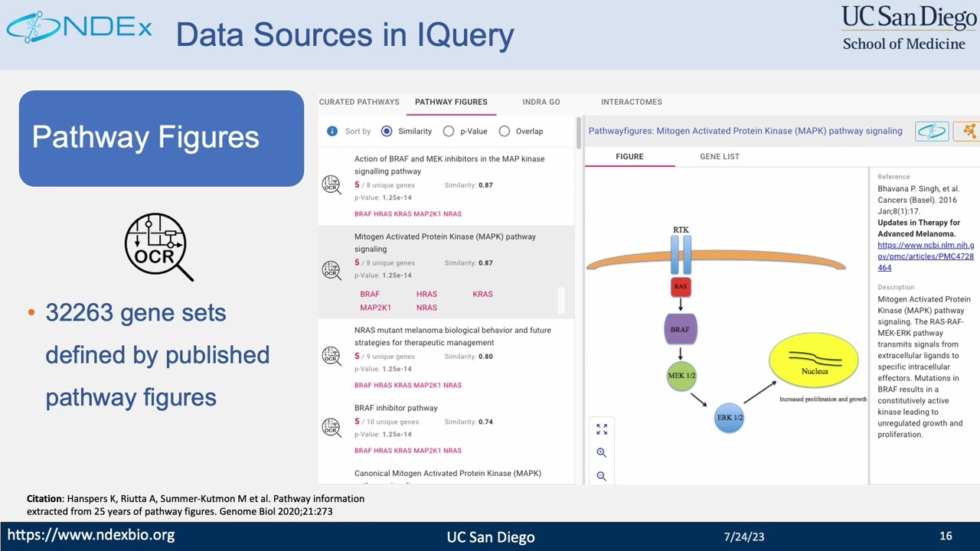Click Updates in Therapy for Advanced Melanoma title
Screen dimensions: 980x551
click(919, 228)
